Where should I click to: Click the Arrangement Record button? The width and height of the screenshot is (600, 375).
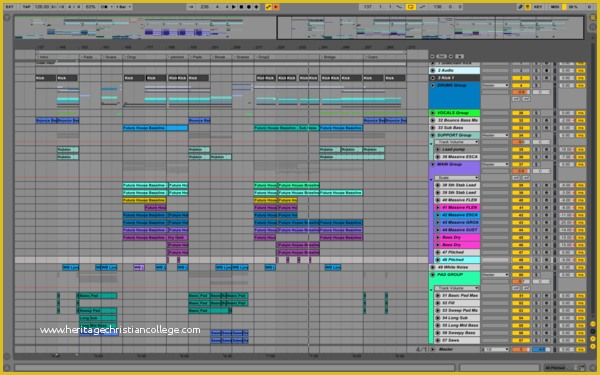pos(249,7)
